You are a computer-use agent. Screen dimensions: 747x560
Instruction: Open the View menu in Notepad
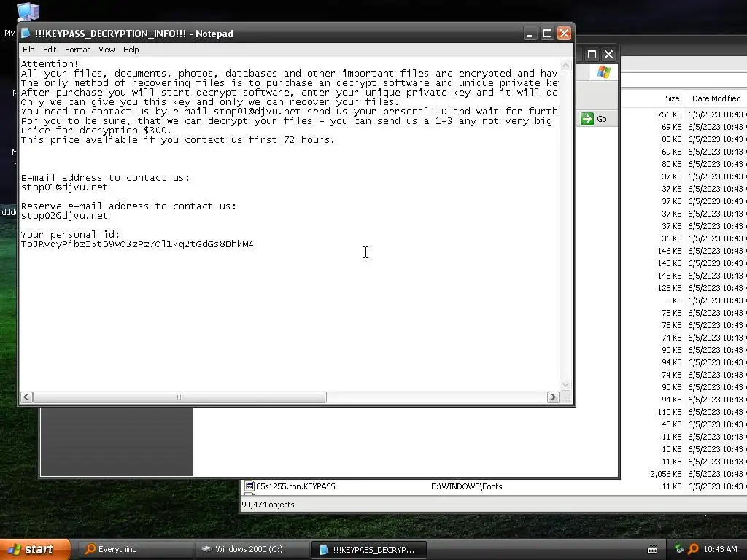coord(107,50)
